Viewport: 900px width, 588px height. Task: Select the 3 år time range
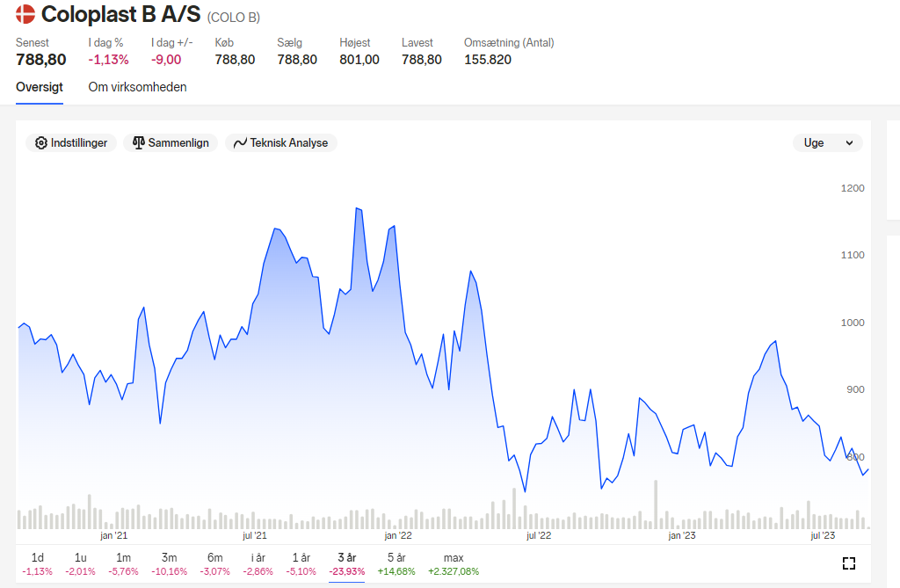tap(346, 564)
